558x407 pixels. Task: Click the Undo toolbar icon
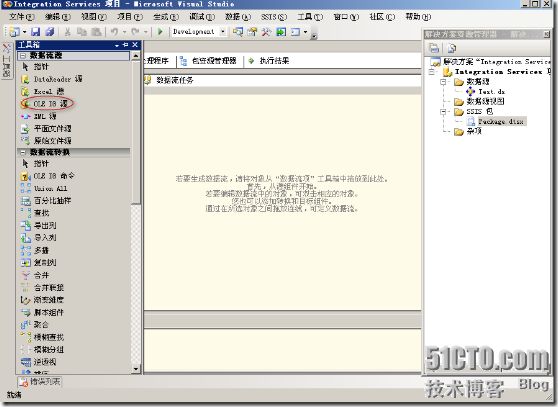(114, 32)
